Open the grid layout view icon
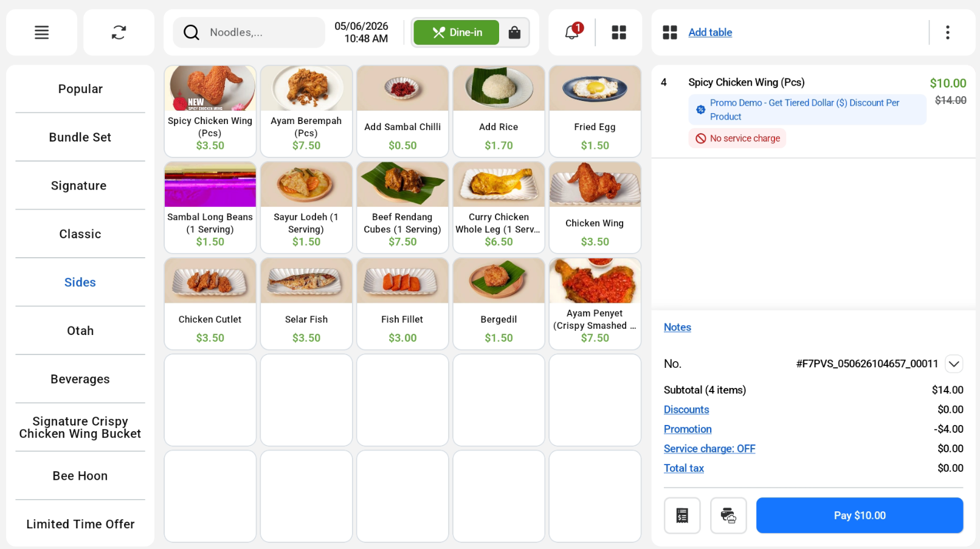Screen dimensions: 980x549 [619, 32]
